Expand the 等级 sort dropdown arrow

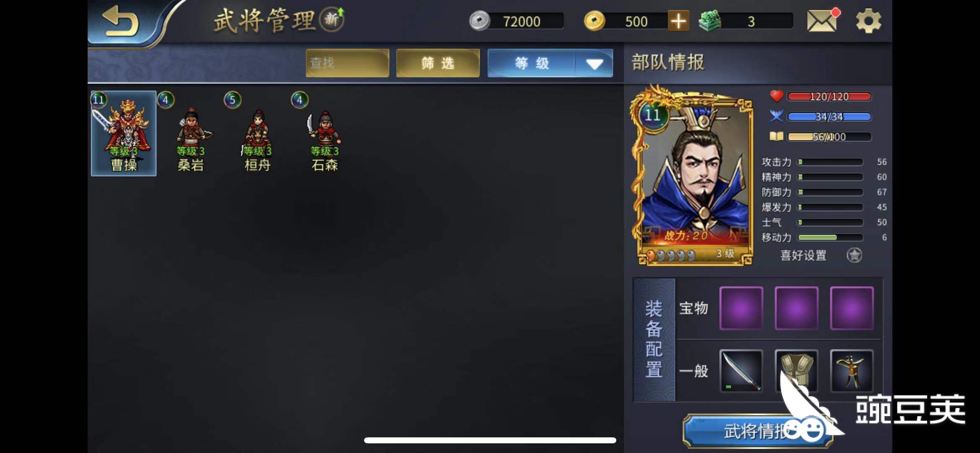point(595,64)
